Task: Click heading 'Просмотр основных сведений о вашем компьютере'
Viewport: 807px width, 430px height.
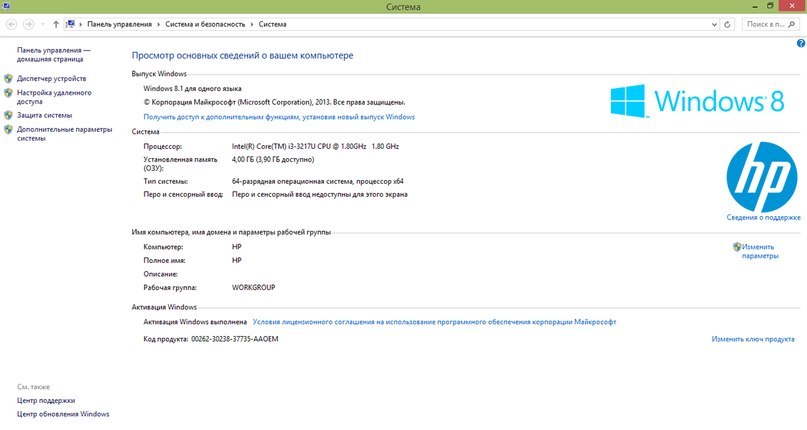Action: click(x=242, y=55)
